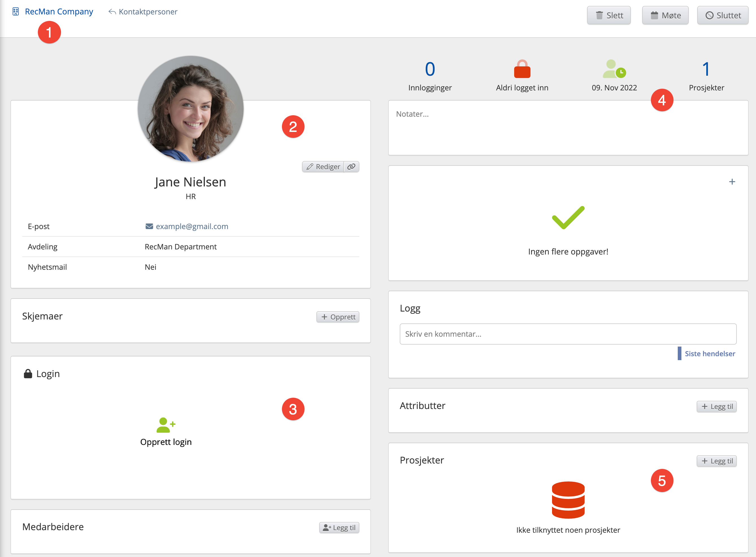Click the green Opprett login user icon

coord(166,425)
